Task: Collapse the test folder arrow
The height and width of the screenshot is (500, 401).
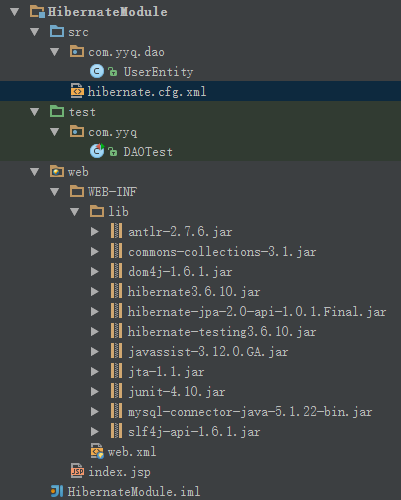Action: (35, 112)
